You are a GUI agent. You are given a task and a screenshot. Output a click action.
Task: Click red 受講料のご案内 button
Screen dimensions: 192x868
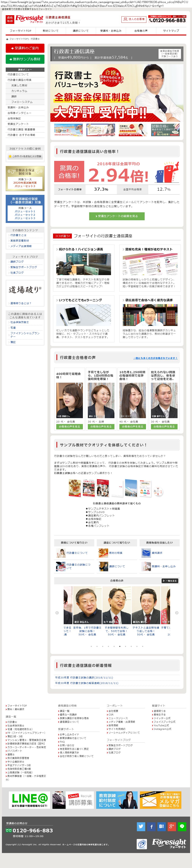coord(25,48)
